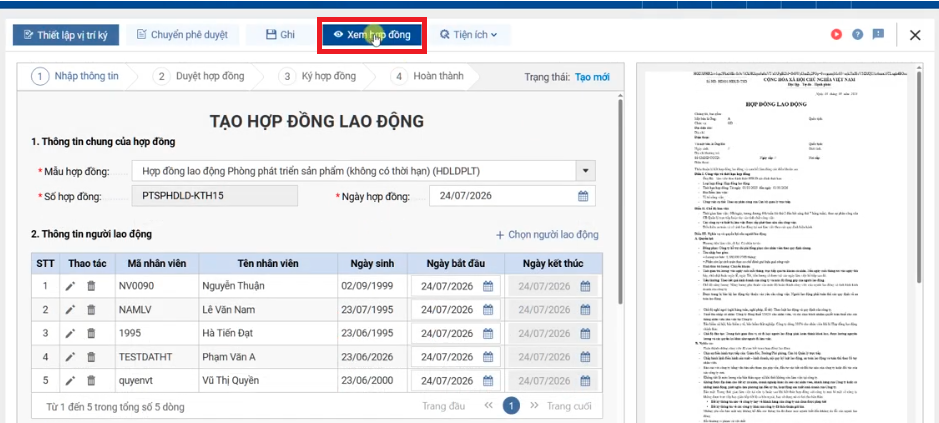Edit row NV0090 with pencil icon

tap(70, 286)
